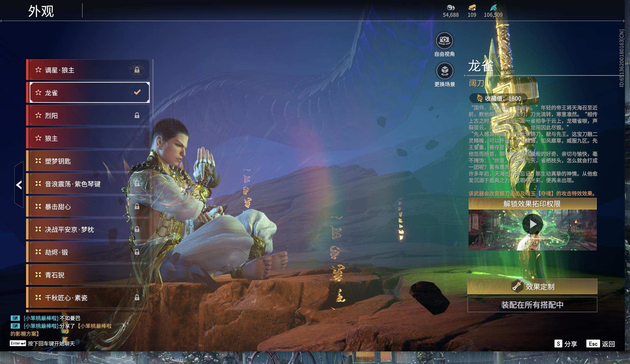Click the orange note about 夺魂 attack effects
The width and height of the screenshot is (630, 364).
click(x=532, y=194)
